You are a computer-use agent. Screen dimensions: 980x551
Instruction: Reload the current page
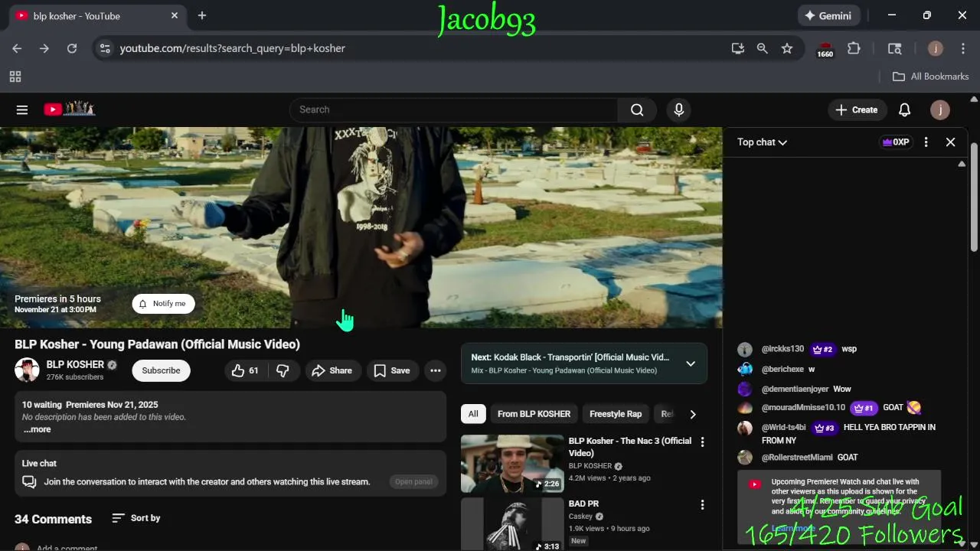tap(72, 48)
